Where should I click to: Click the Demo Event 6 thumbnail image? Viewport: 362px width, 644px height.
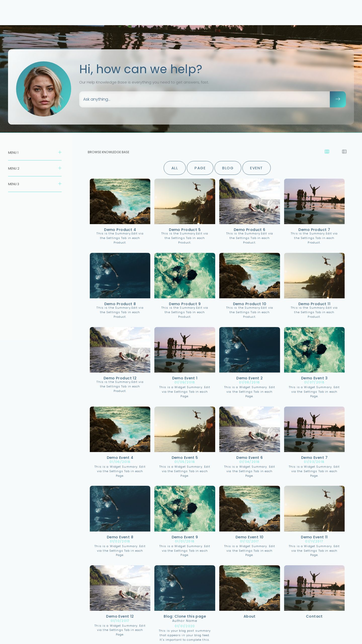[249, 429]
